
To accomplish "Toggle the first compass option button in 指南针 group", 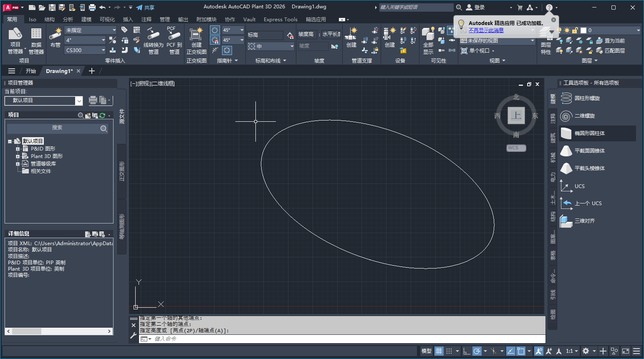I will pos(215,30).
